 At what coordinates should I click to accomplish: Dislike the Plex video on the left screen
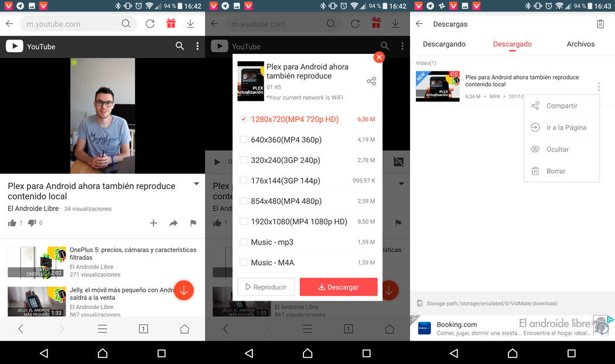pos(32,223)
